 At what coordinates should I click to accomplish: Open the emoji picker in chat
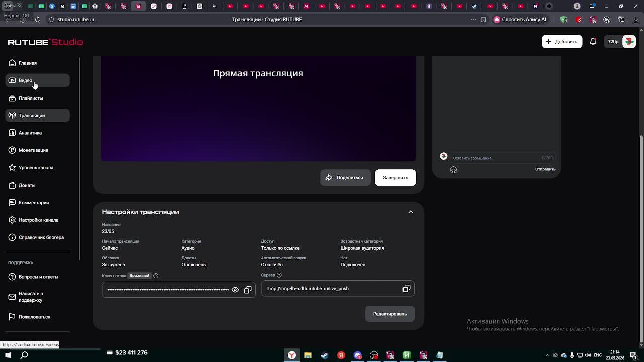tap(453, 170)
